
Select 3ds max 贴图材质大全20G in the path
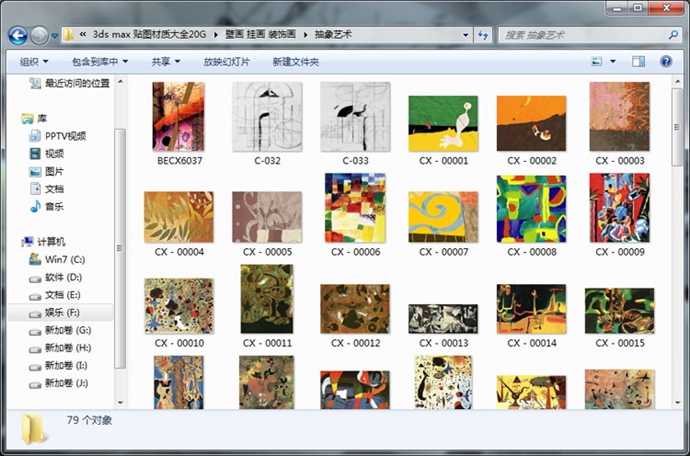coord(149,34)
